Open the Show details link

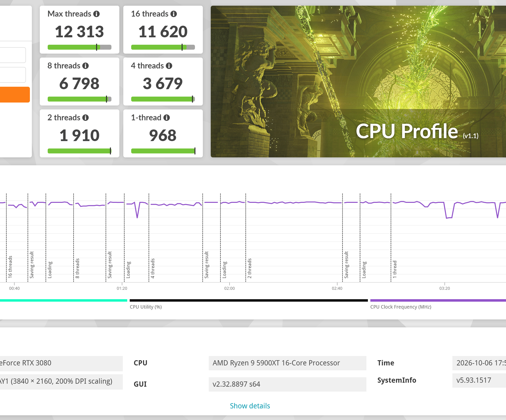[250, 406]
